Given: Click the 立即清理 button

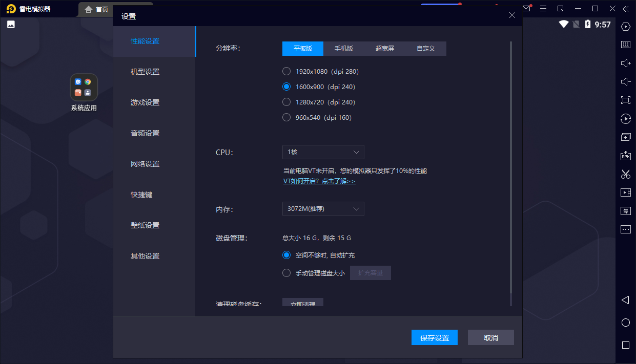Looking at the screenshot, I should [303, 303].
